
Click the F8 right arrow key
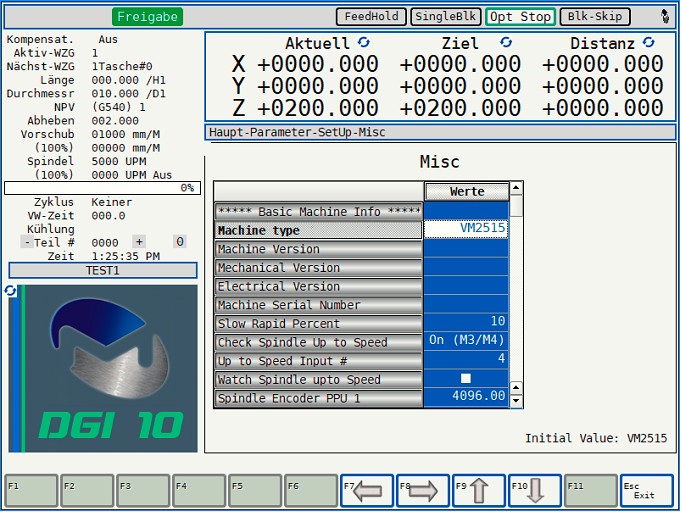click(423, 491)
